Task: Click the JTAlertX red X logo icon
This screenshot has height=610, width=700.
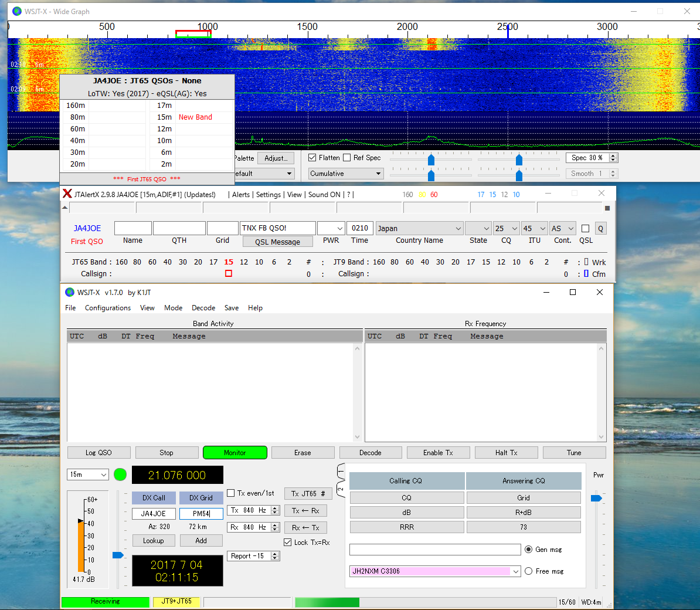Action: [67, 194]
